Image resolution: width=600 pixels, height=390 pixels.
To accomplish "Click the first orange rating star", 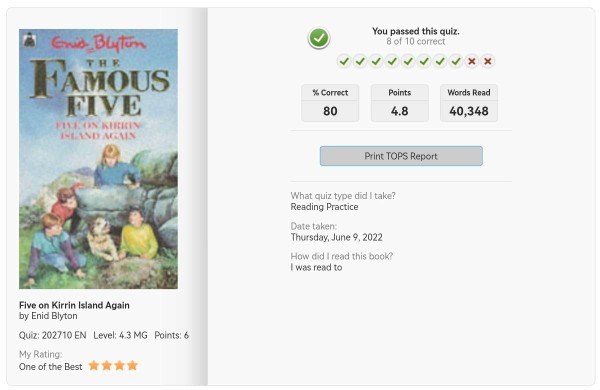I will (94, 366).
